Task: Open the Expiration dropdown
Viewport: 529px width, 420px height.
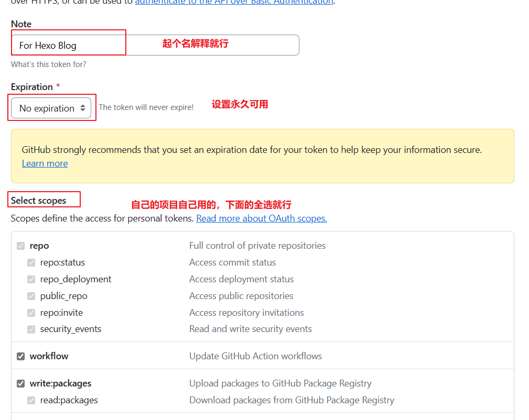Action: click(x=51, y=108)
